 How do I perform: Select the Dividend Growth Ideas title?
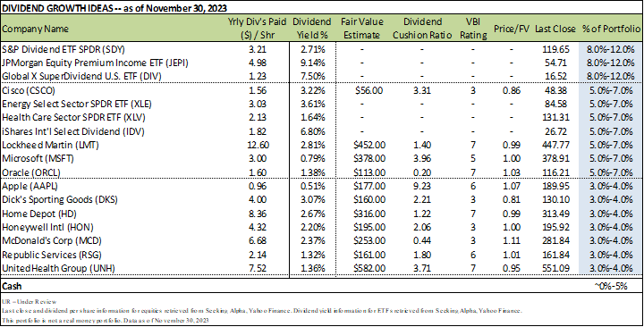(114, 8)
